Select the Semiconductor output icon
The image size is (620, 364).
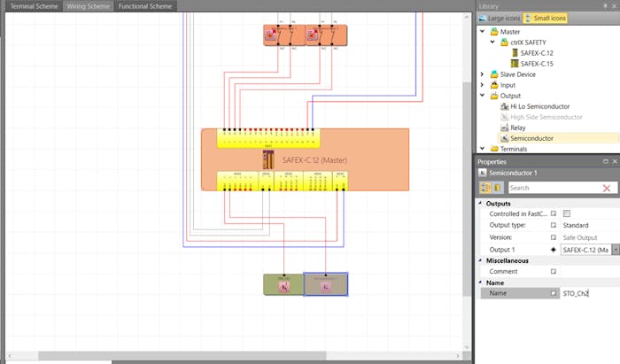tap(504, 138)
